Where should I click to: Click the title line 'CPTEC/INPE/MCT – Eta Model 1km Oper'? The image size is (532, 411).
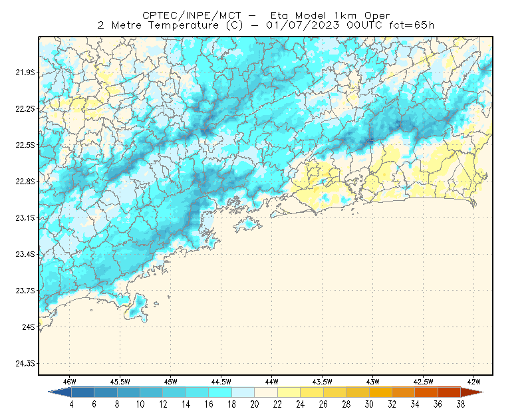(x=266, y=15)
